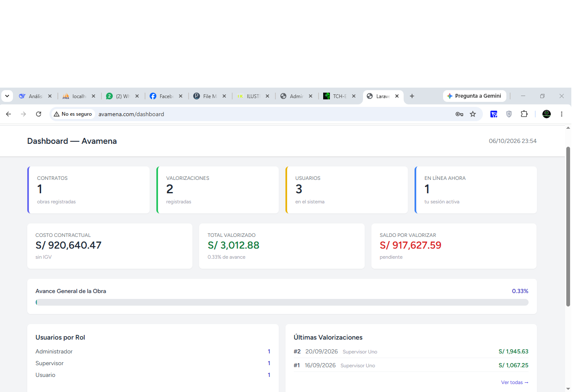Select the 'S/ 917,627.59' saldo value

click(x=410, y=245)
